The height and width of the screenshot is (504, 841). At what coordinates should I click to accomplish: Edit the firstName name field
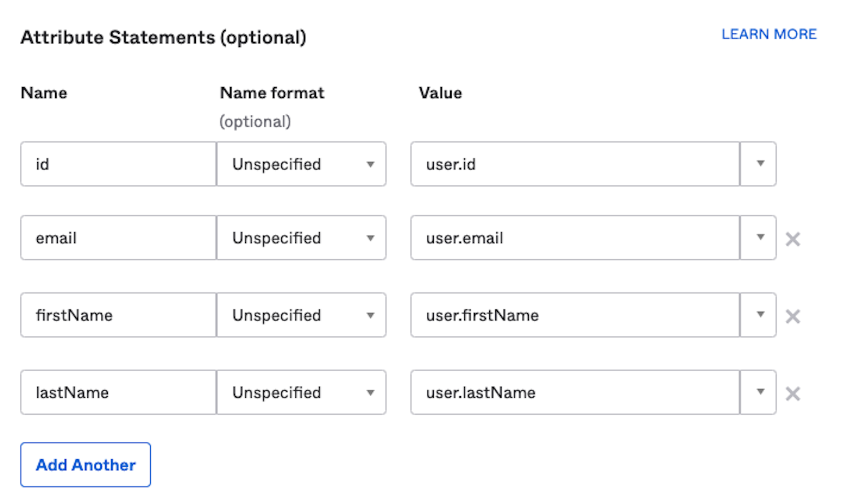[x=118, y=314]
